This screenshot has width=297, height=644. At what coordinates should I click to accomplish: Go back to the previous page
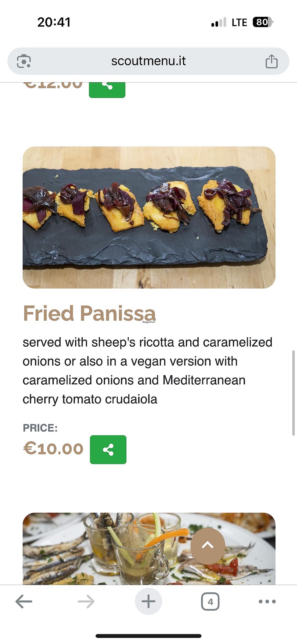(24, 601)
